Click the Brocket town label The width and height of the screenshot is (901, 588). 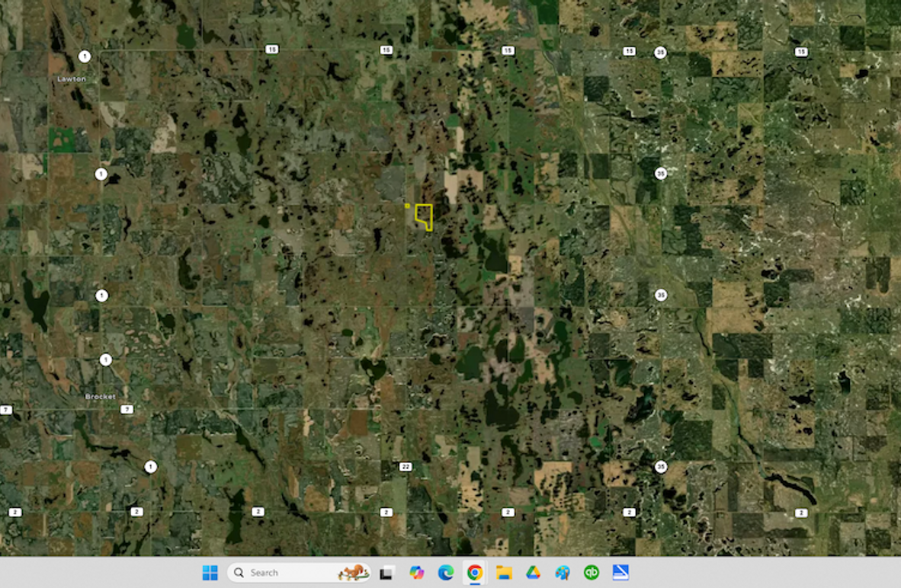tap(101, 395)
